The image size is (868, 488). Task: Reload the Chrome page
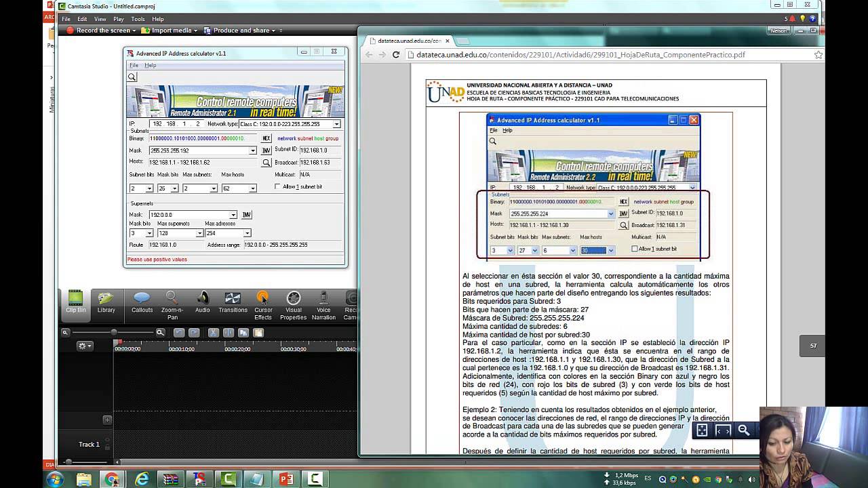pos(396,55)
